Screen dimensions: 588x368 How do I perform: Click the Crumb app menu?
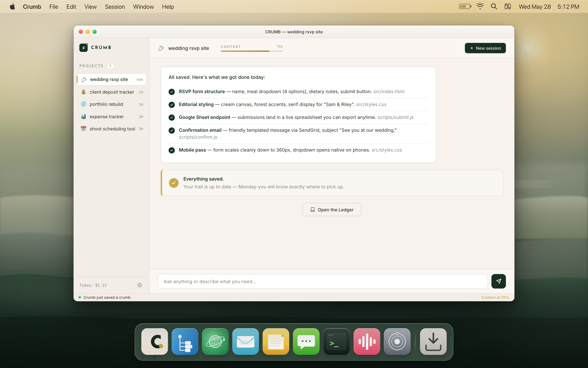[x=32, y=7]
